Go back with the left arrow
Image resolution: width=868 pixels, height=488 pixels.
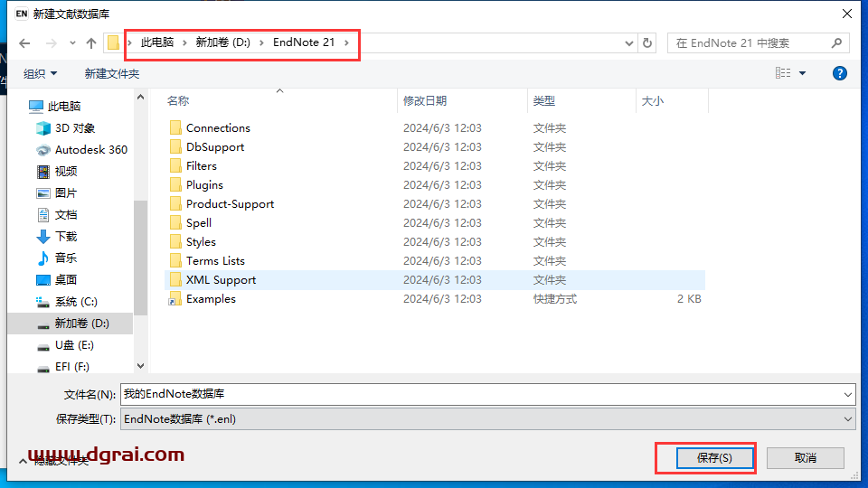tap(24, 43)
